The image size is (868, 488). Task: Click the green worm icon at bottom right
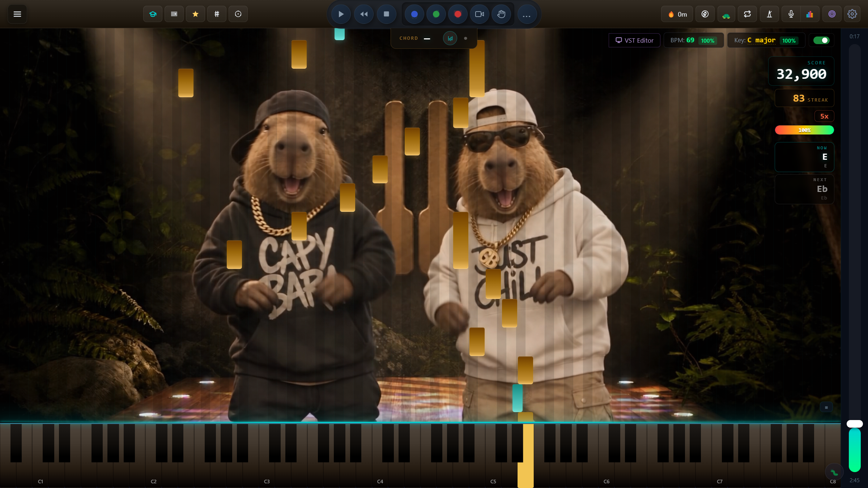834,472
